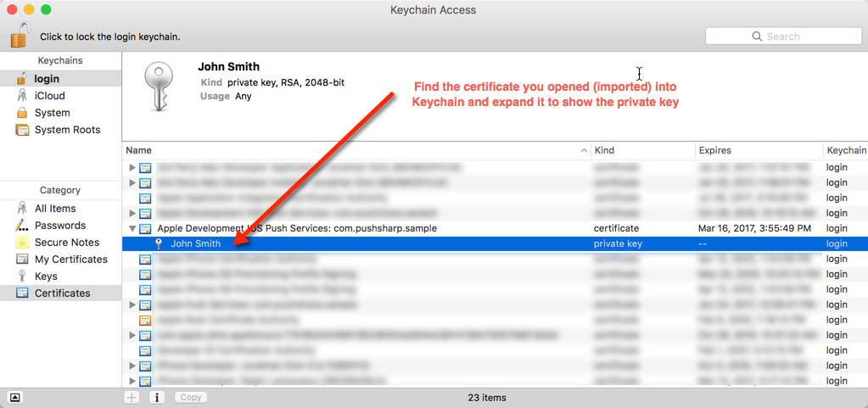Screen dimensions: 868x408
Task: Open the System Roots keychain
Action: (x=61, y=130)
